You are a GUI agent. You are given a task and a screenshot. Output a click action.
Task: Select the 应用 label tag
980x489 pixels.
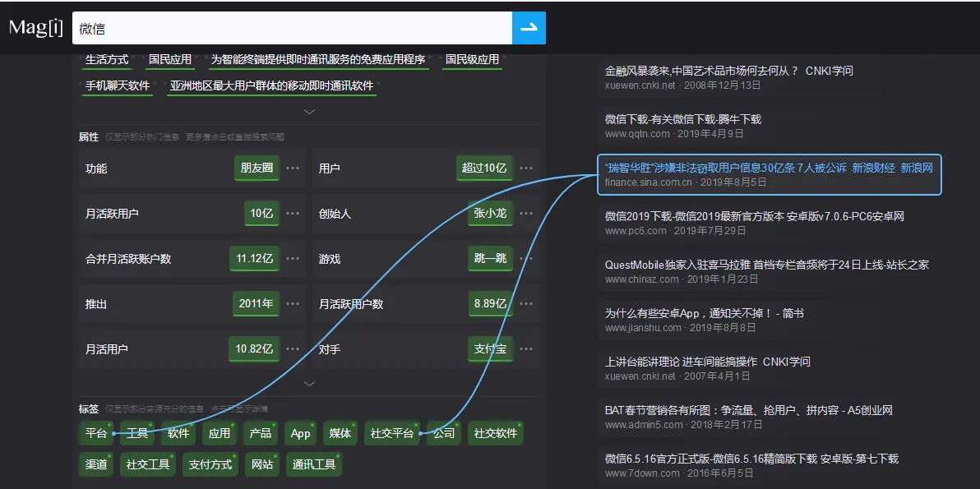tap(220, 433)
